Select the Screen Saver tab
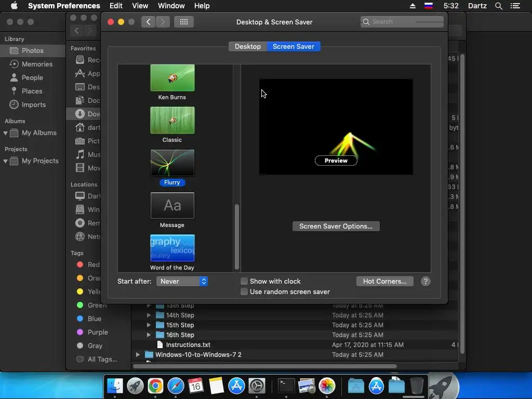This screenshot has width=532, height=399. point(294,46)
